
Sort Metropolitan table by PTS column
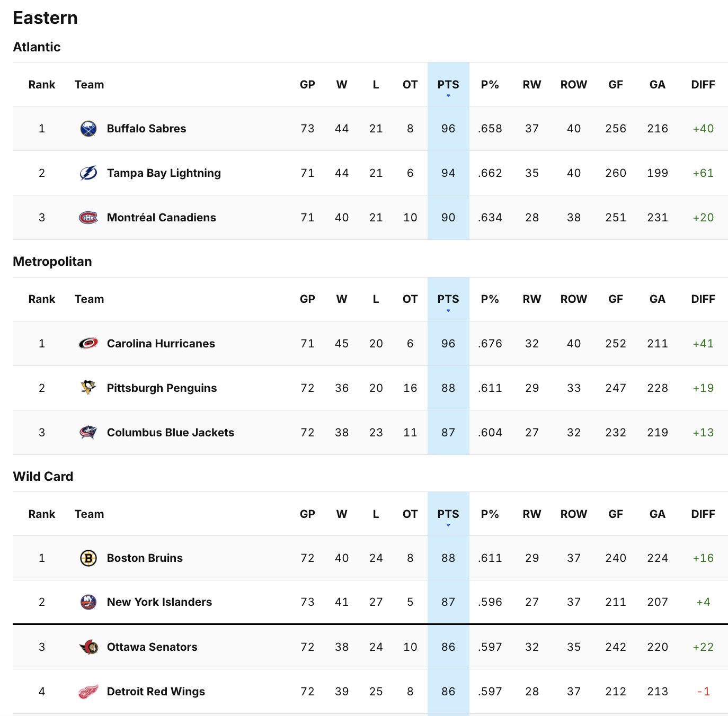[448, 299]
